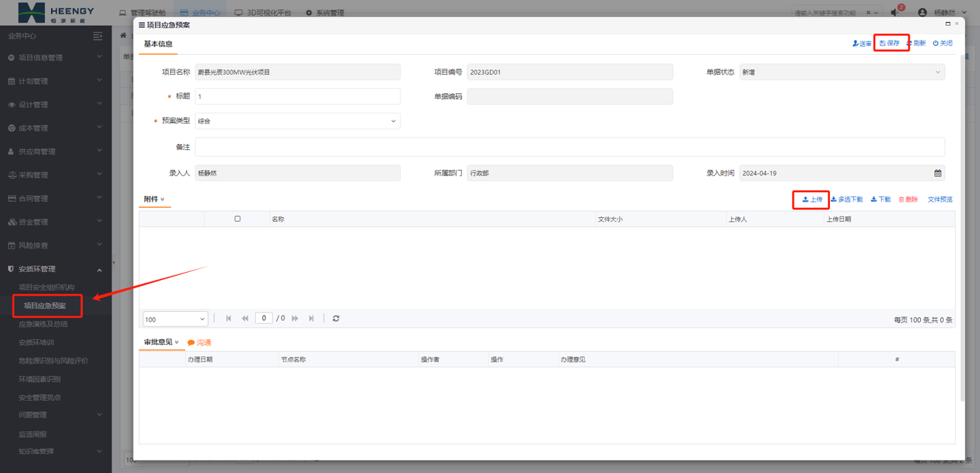Tick the select-all checkbox in attachment table header

pyautogui.click(x=237, y=219)
